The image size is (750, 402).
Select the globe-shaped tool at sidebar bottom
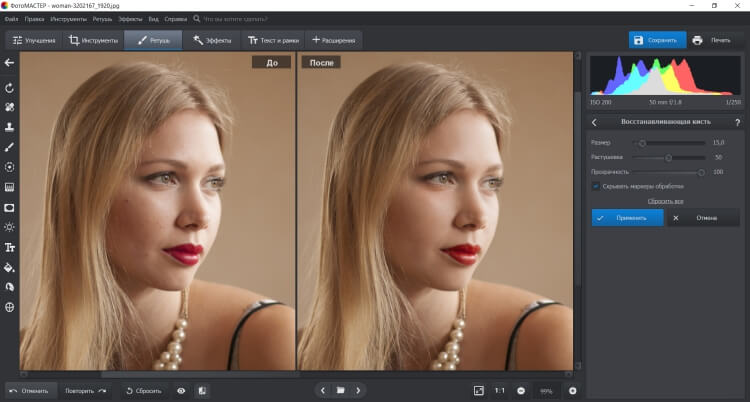(x=9, y=307)
